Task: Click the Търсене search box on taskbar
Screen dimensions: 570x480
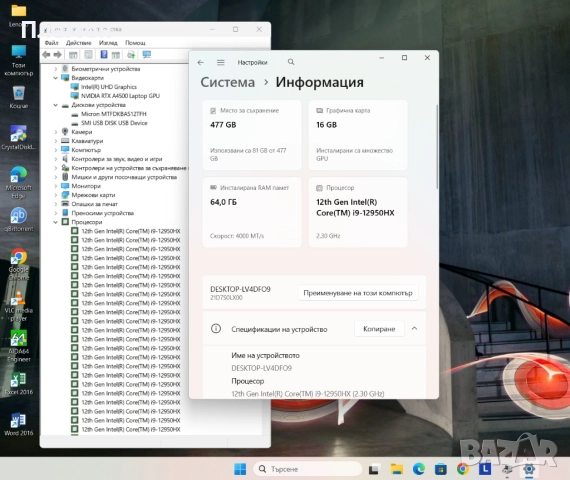Action: click(308, 469)
